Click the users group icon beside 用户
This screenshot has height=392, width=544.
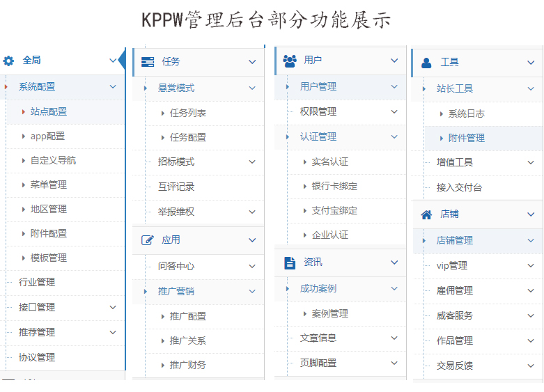click(x=290, y=61)
